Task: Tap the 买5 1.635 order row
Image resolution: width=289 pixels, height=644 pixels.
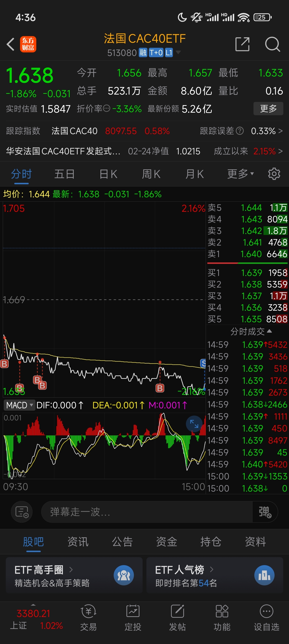Action: pyautogui.click(x=247, y=319)
